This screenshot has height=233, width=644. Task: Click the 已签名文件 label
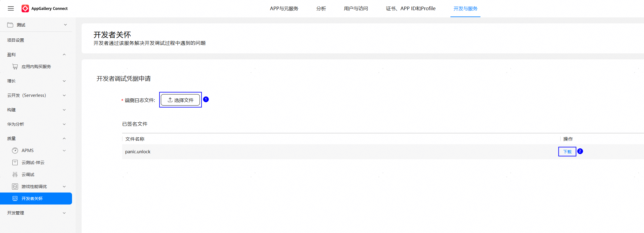point(135,124)
